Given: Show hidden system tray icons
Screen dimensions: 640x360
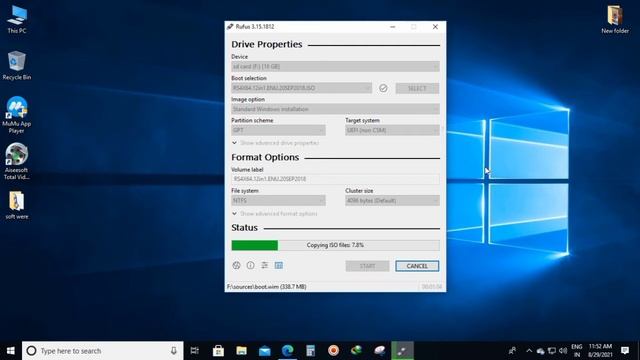Looking at the screenshot, I should click(x=529, y=351).
